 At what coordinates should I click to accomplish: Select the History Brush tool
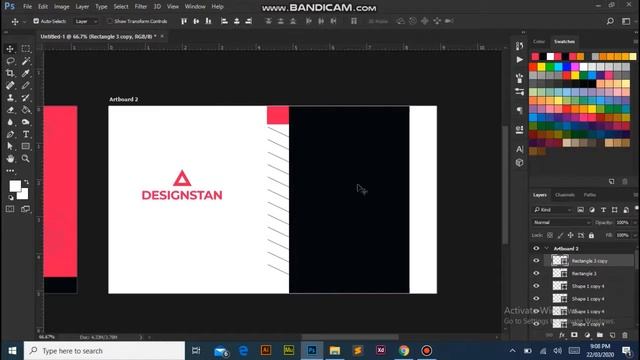[x=26, y=98]
